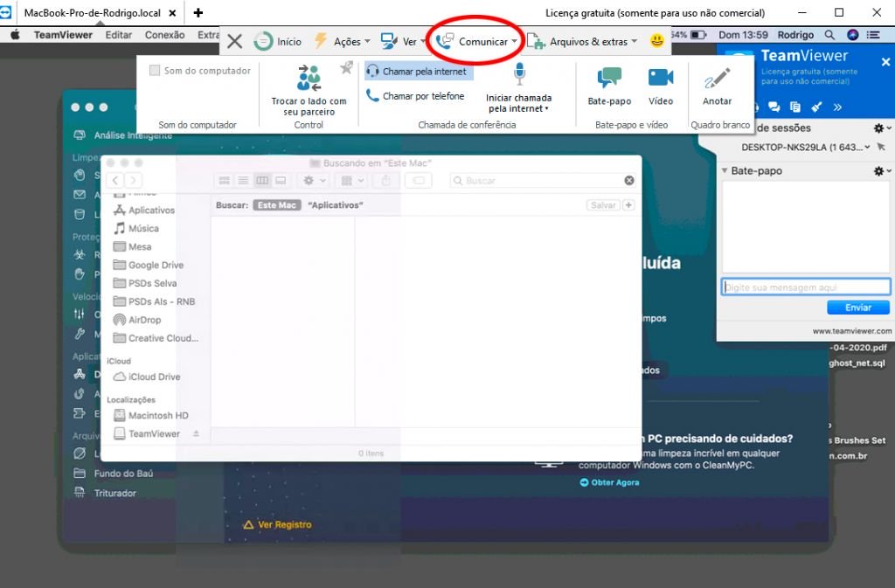Image resolution: width=895 pixels, height=588 pixels.
Task: Open a new TeamViewer tab with plus
Action: [x=198, y=12]
